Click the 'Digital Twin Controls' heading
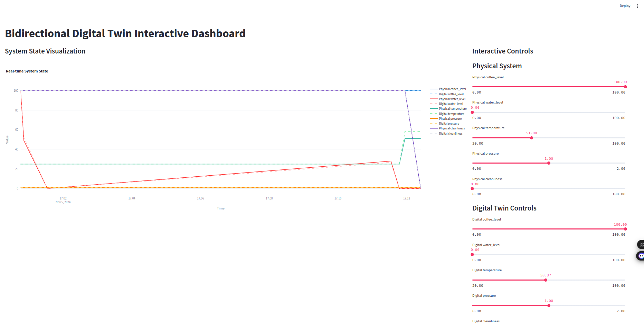Viewport: 644px width, 323px height. [x=504, y=208]
